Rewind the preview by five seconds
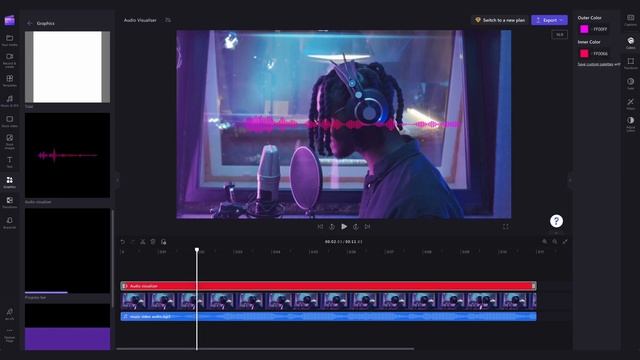The height and width of the screenshot is (360, 640). tap(332, 227)
